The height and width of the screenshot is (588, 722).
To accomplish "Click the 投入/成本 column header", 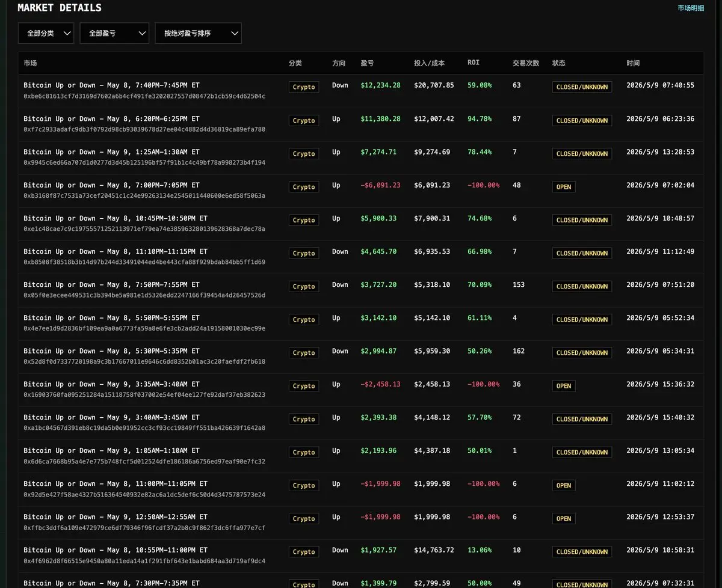I will (429, 63).
